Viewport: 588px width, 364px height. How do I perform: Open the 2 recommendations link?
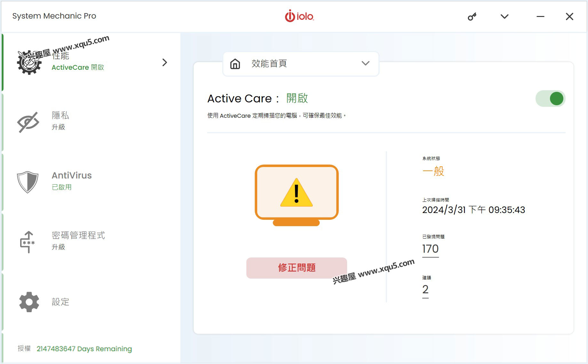[425, 289]
